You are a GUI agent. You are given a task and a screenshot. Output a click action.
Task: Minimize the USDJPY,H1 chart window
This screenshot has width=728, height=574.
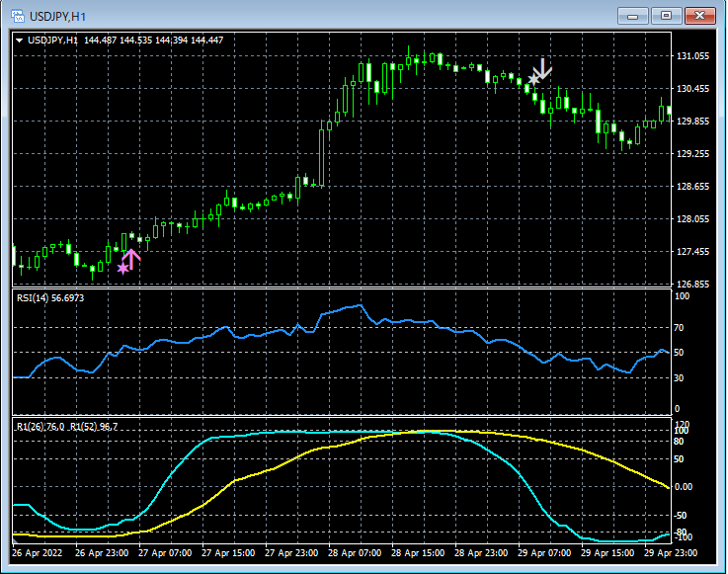(x=633, y=16)
